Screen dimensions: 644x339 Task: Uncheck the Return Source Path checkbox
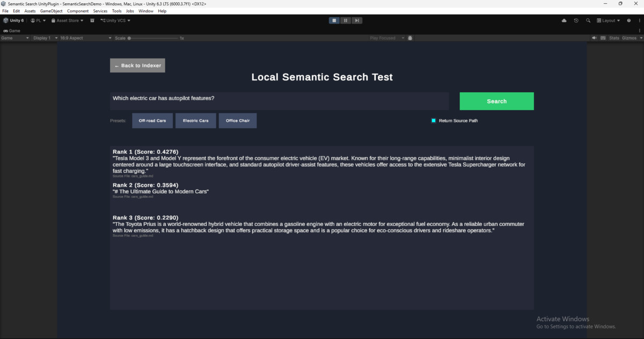tap(434, 121)
